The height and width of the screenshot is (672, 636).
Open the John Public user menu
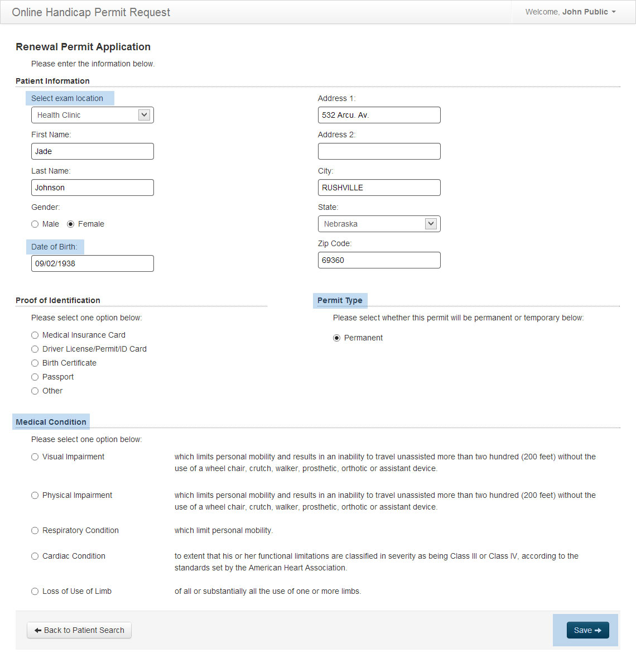[570, 12]
